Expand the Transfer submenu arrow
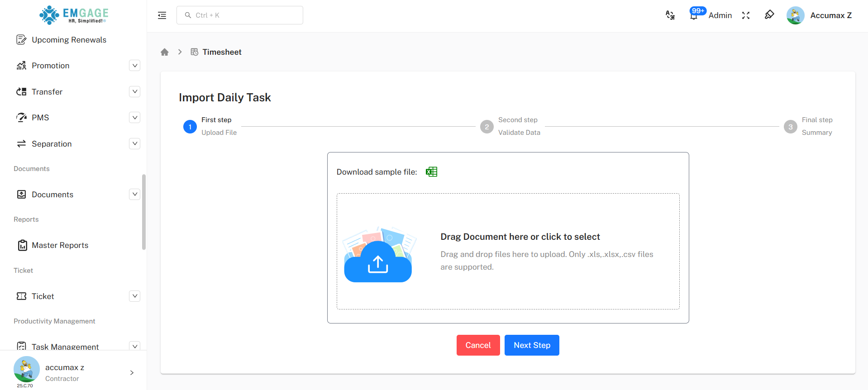The image size is (868, 390). (x=134, y=92)
